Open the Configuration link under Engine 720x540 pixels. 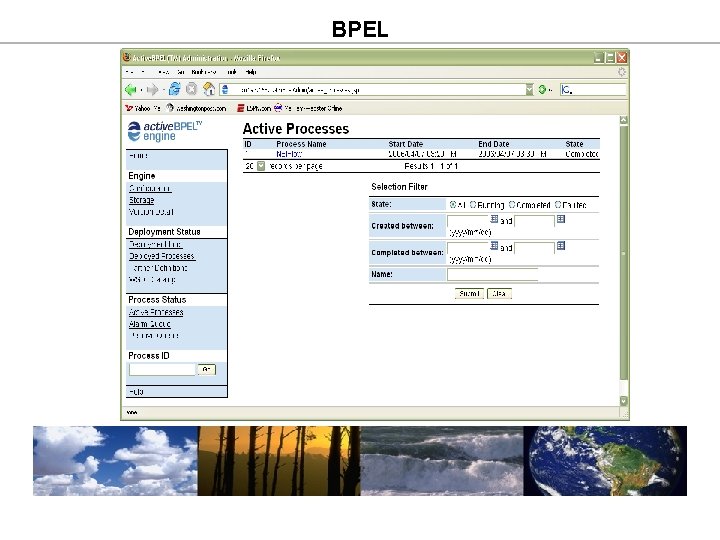(150, 188)
